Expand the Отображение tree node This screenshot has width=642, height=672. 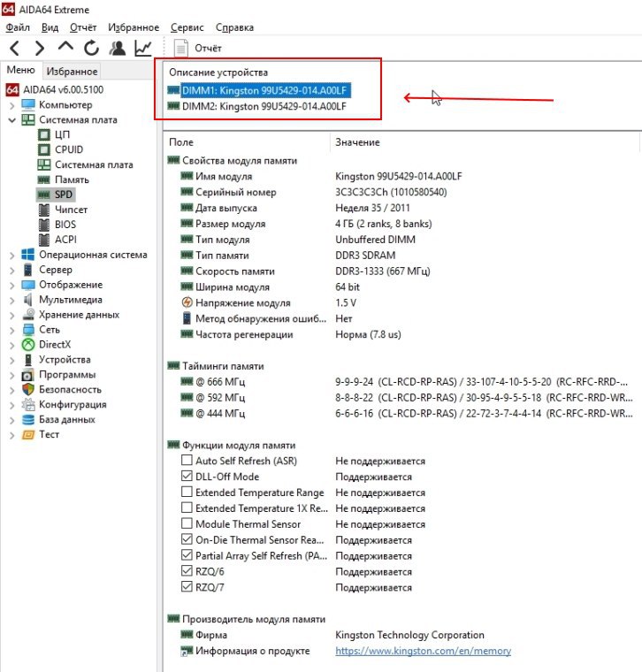[x=12, y=286]
